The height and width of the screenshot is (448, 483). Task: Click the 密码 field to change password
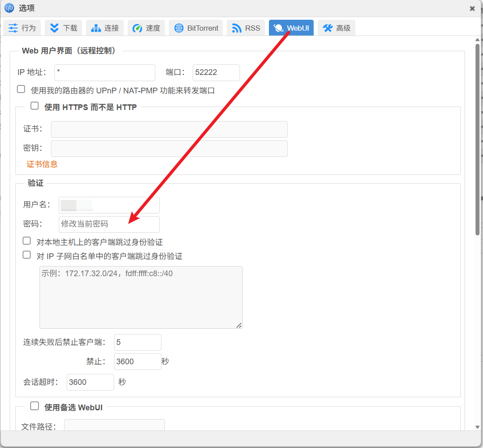point(109,224)
